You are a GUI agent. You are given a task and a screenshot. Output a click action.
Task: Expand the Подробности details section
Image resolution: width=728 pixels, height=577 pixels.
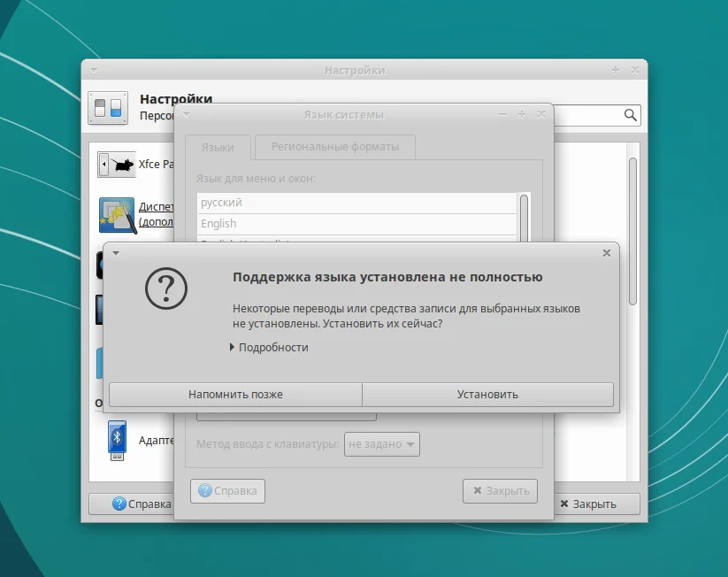pos(269,348)
